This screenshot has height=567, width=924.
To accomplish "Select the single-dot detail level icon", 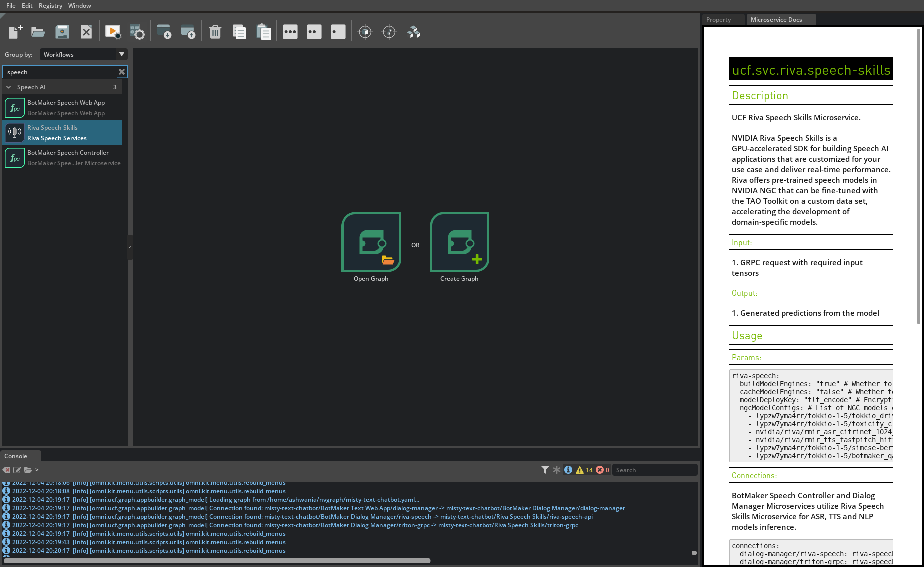I will pyautogui.click(x=338, y=32).
